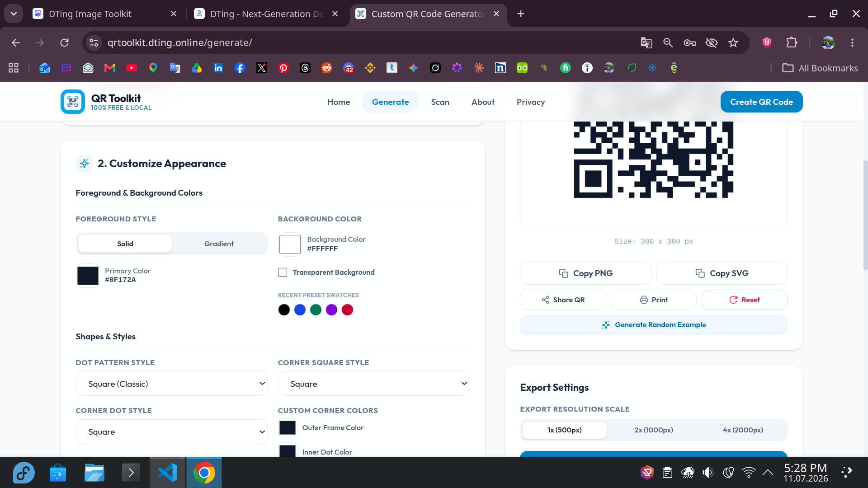Viewport: 868px width, 488px height.
Task: Click the volume icon in system tray
Action: [x=708, y=473]
